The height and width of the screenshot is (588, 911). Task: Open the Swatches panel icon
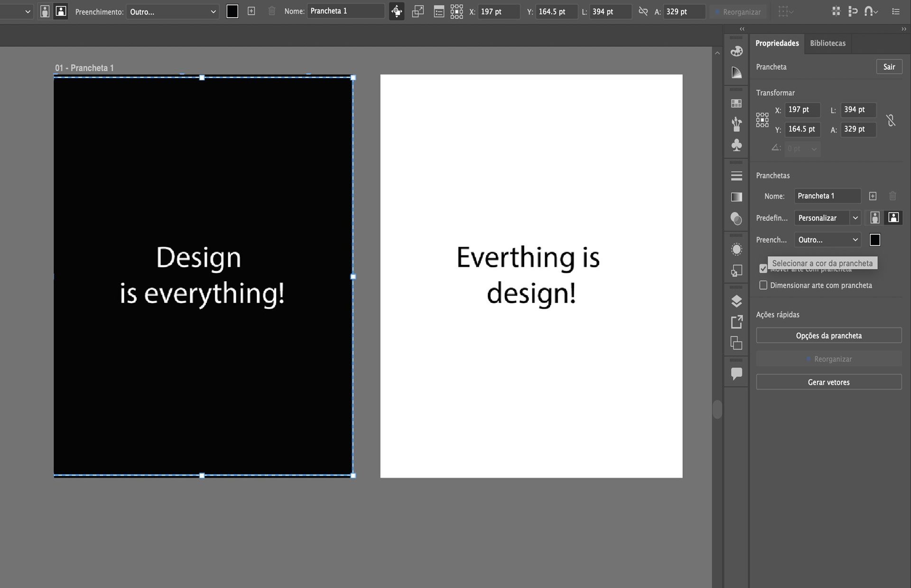[736, 103]
